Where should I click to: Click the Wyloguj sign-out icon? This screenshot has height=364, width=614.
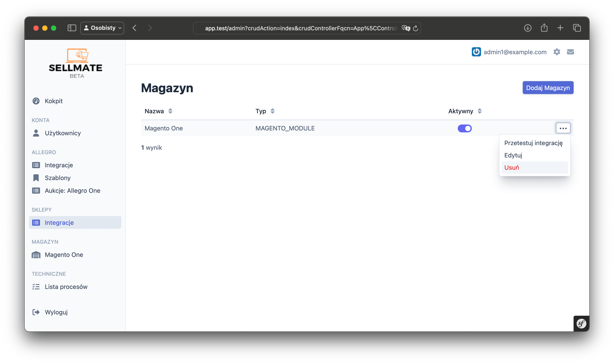(x=36, y=312)
